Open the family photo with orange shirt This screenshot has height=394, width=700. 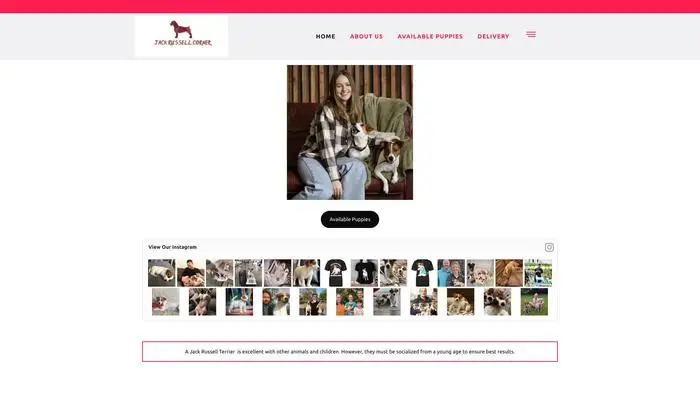[350, 302]
